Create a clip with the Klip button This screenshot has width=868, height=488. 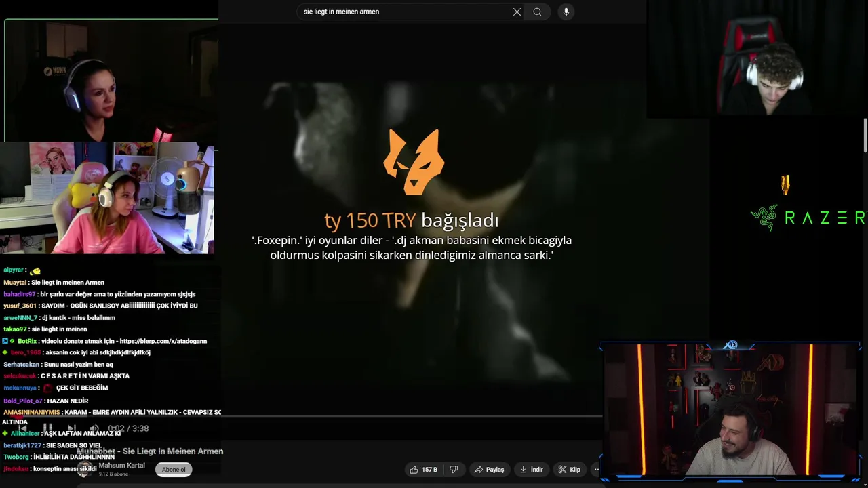(x=570, y=470)
